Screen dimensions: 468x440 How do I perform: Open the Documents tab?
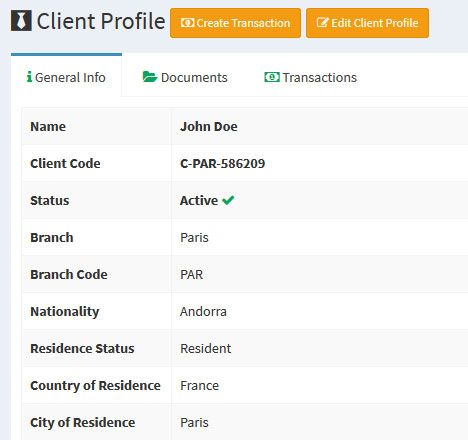[185, 77]
